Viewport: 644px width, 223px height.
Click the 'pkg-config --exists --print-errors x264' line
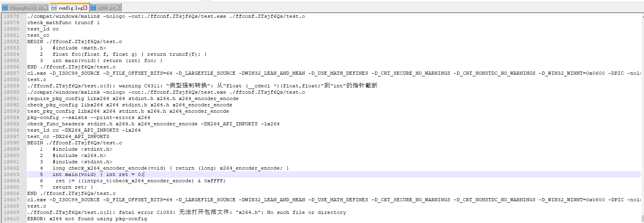pyautogui.click(x=89, y=117)
